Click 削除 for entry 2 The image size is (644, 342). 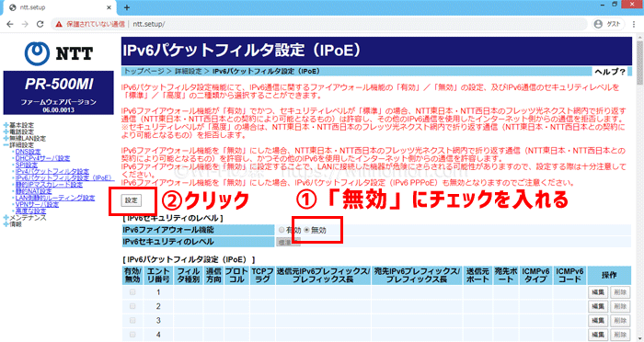[620, 307]
